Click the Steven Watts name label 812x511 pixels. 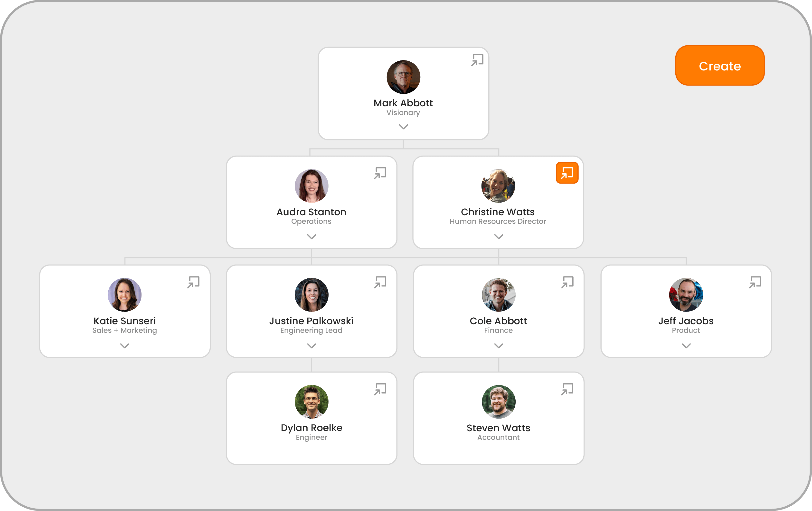tap(498, 428)
